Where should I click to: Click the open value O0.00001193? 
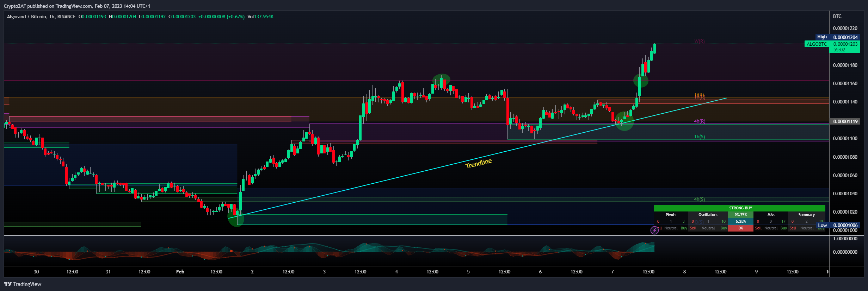point(92,17)
